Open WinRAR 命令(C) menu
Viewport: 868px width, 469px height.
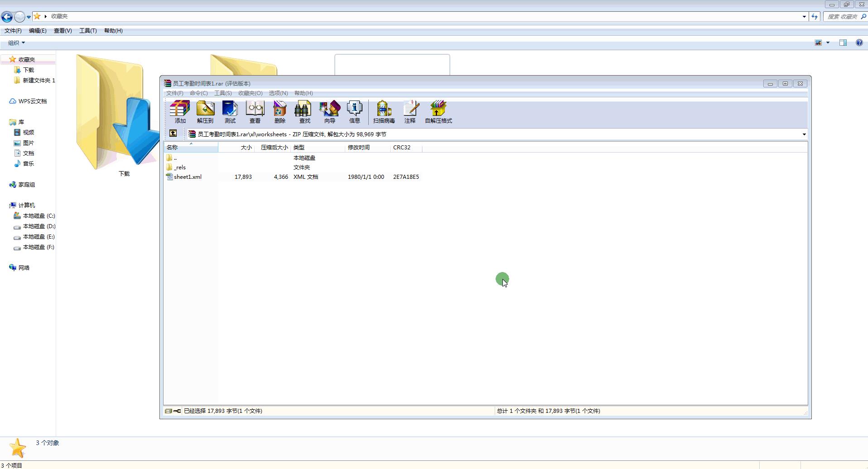(198, 93)
